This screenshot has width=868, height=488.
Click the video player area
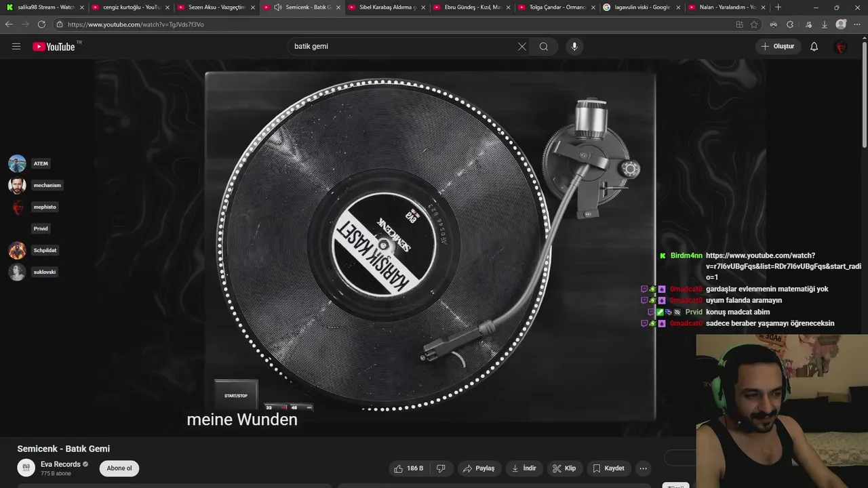click(x=431, y=247)
